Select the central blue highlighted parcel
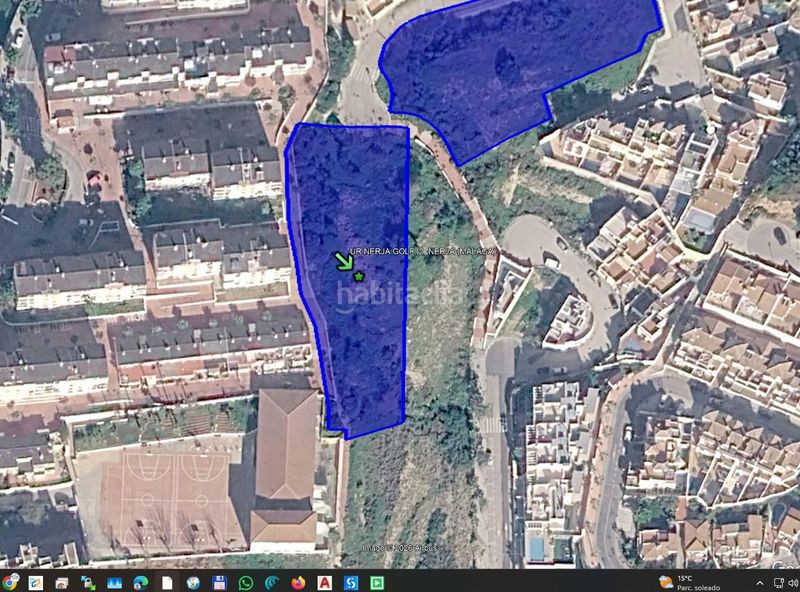This screenshot has height=592, width=800. pyautogui.click(x=352, y=276)
